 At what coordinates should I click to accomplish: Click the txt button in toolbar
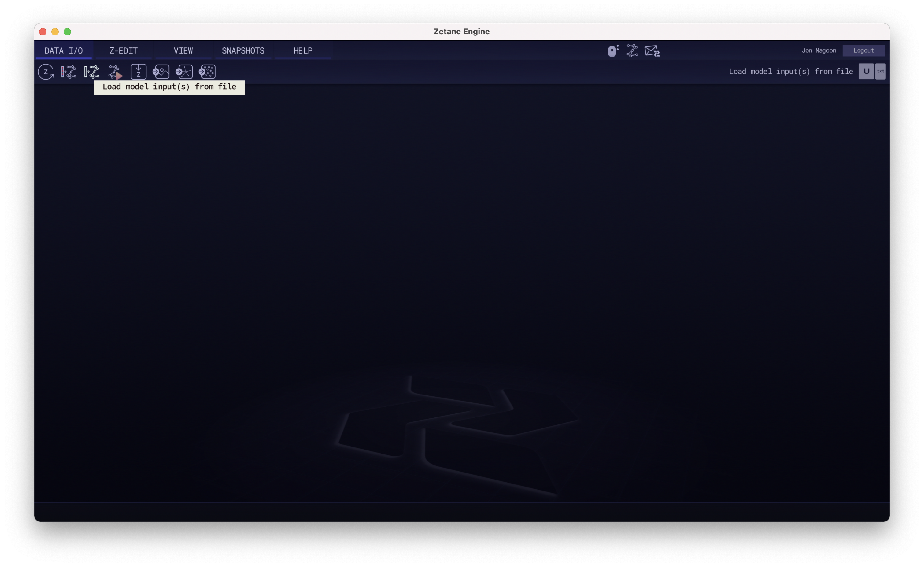coord(880,71)
